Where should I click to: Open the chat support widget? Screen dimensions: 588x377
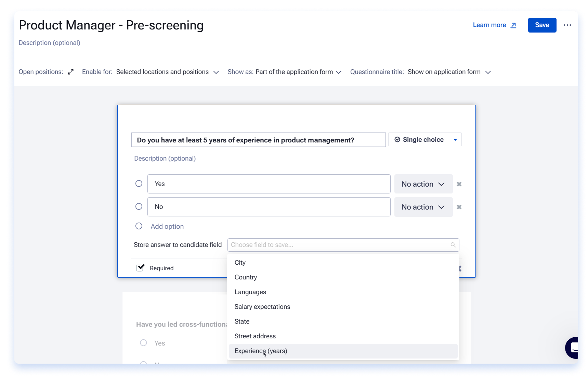pyautogui.click(x=572, y=348)
